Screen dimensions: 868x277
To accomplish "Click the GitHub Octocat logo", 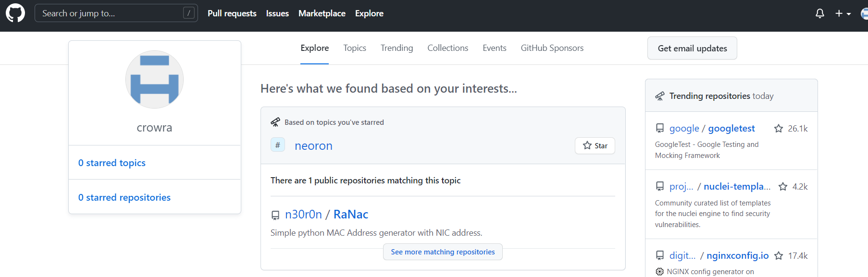I will [x=15, y=13].
